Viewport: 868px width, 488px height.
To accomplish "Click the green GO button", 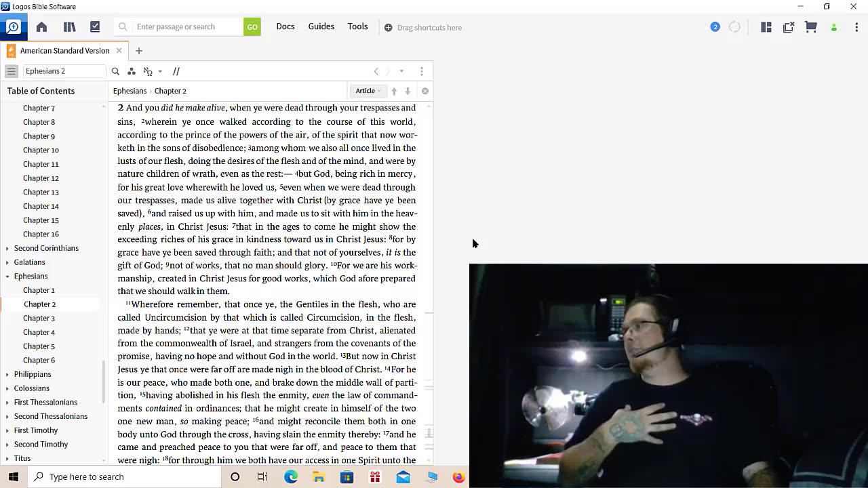I will click(x=252, y=27).
